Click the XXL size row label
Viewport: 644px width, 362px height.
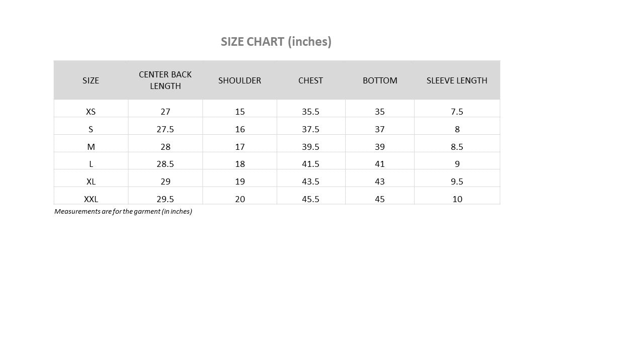pyautogui.click(x=91, y=199)
